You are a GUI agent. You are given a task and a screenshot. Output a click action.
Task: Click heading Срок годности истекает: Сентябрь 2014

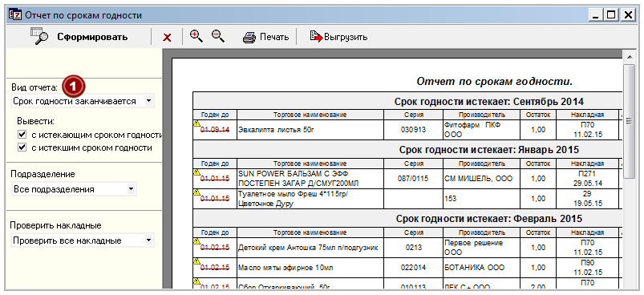tap(488, 101)
